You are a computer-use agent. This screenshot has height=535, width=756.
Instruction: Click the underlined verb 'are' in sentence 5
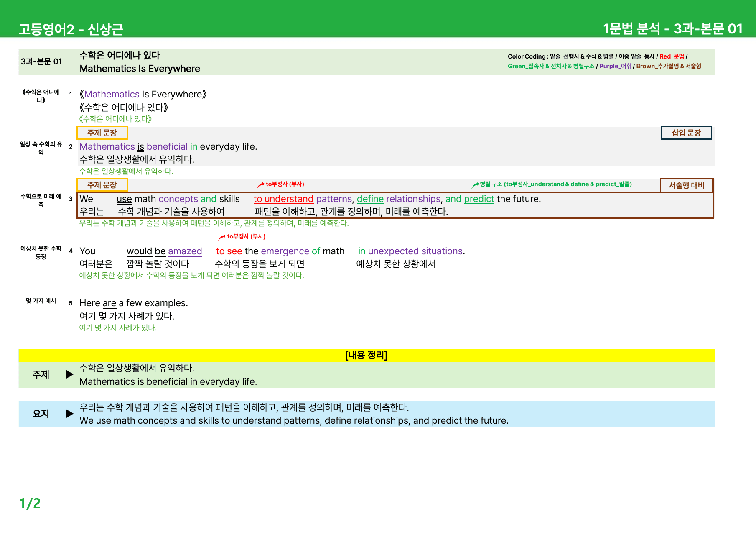[x=109, y=303]
